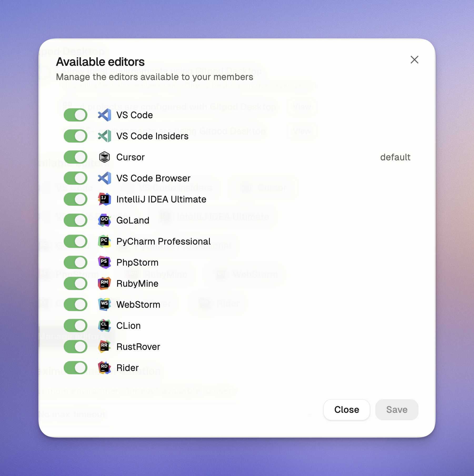
Task: Disable VS Code Browser toggle
Action: (x=76, y=178)
